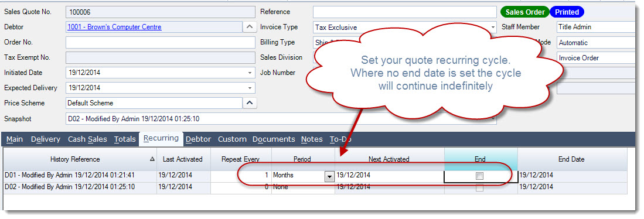Click the End Date column header

pyautogui.click(x=572, y=159)
